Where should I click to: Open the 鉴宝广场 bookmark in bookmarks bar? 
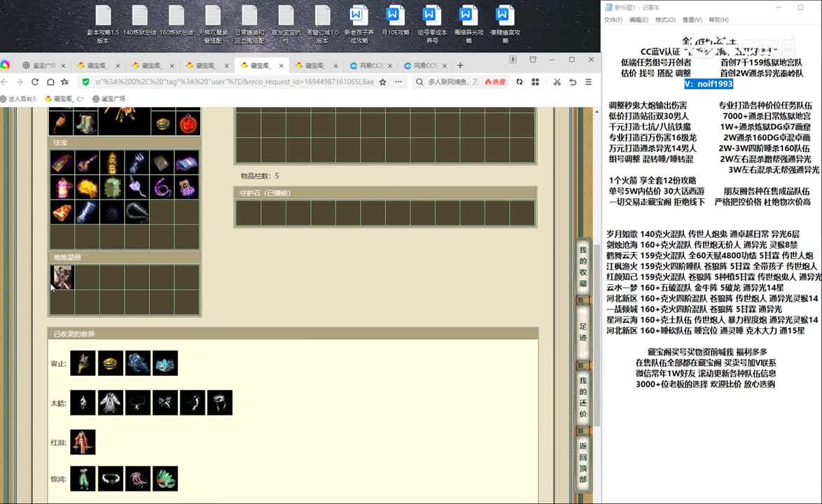pyautogui.click(x=109, y=99)
